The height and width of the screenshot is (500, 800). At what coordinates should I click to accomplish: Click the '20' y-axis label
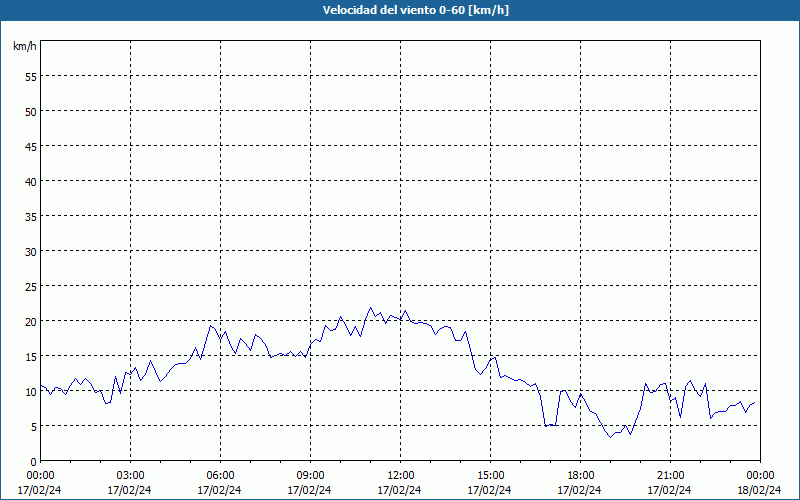click(31, 321)
